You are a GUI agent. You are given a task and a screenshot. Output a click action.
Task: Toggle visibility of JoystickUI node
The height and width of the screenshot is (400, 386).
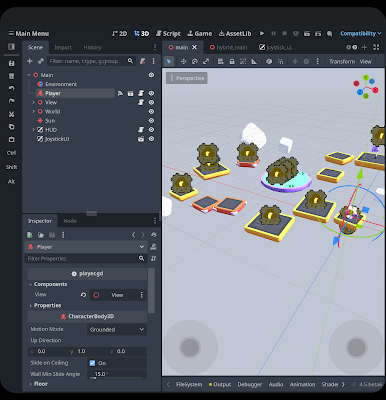(x=151, y=139)
